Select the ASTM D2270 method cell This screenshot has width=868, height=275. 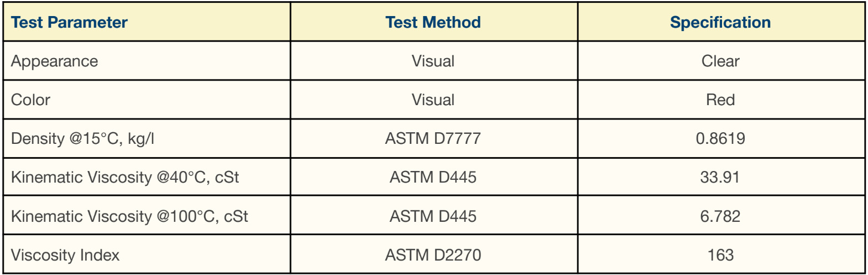[433, 255]
